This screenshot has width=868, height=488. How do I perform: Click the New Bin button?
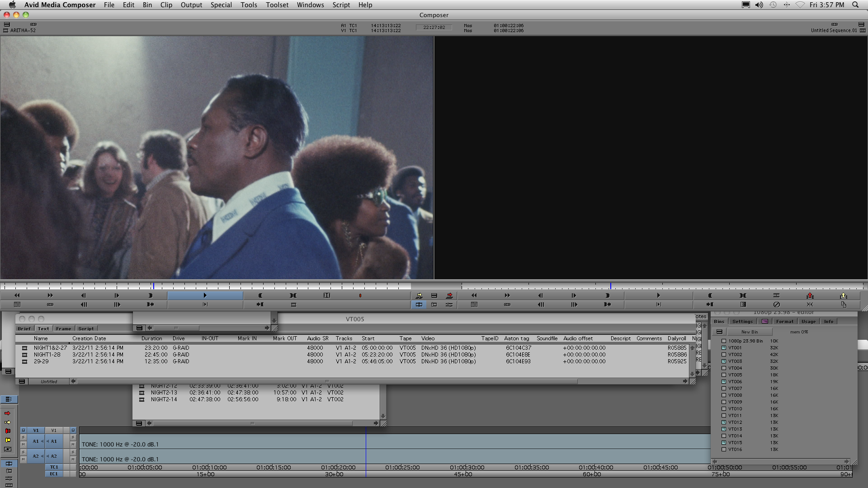pyautogui.click(x=749, y=332)
